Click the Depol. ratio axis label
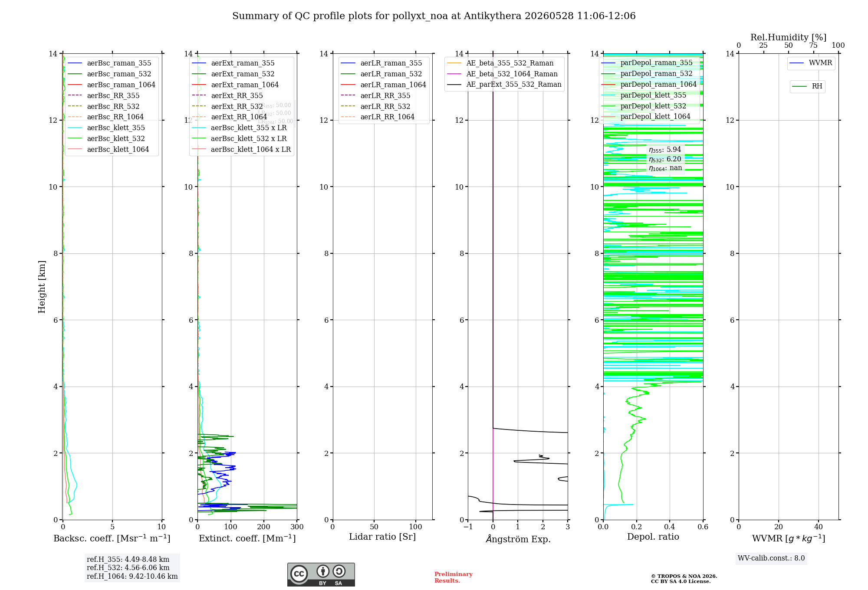Image resolution: width=868 pixels, height=590 pixels. (653, 537)
